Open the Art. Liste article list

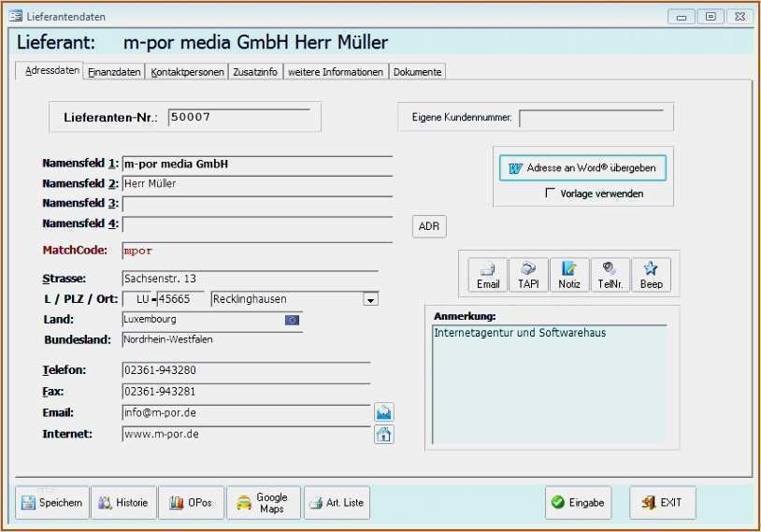(x=337, y=502)
